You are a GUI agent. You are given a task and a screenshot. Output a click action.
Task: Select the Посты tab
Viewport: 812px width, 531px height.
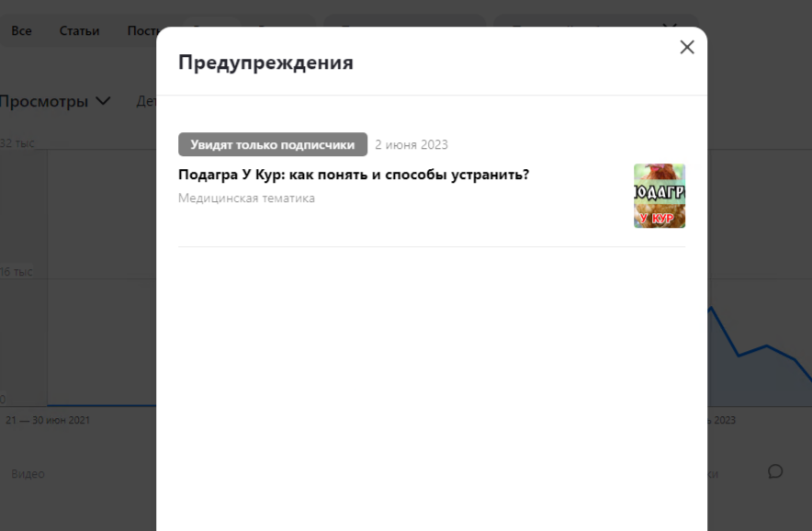pos(143,30)
